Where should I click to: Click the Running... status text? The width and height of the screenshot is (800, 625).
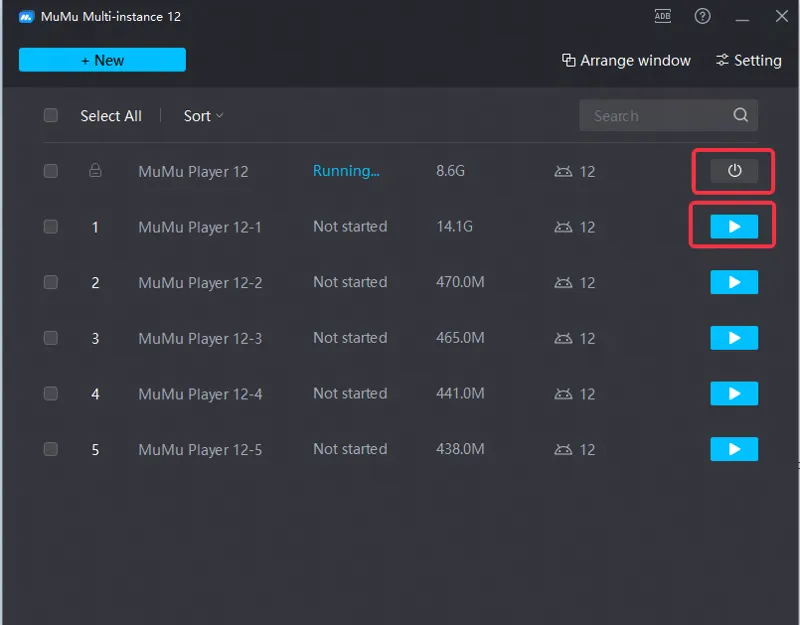coord(346,171)
